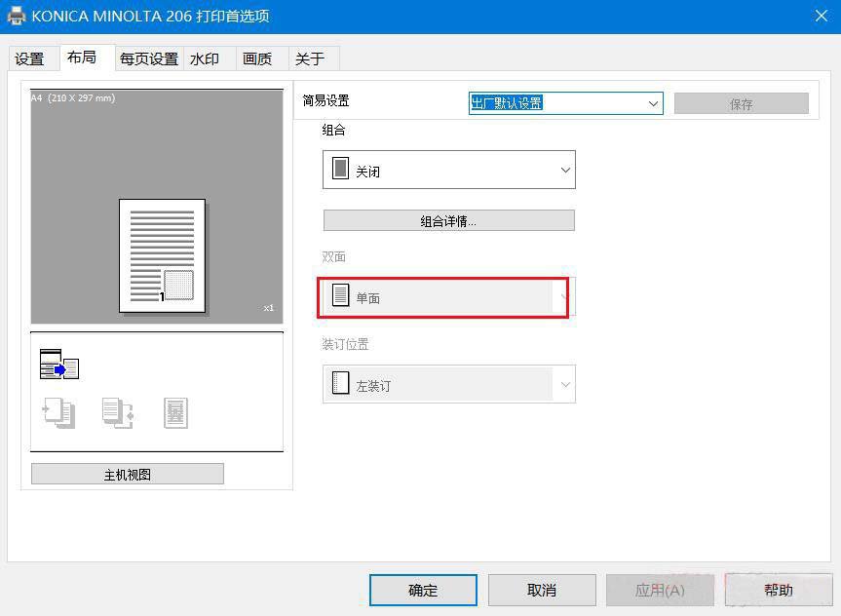Open the 每页设置 tab

tap(149, 58)
